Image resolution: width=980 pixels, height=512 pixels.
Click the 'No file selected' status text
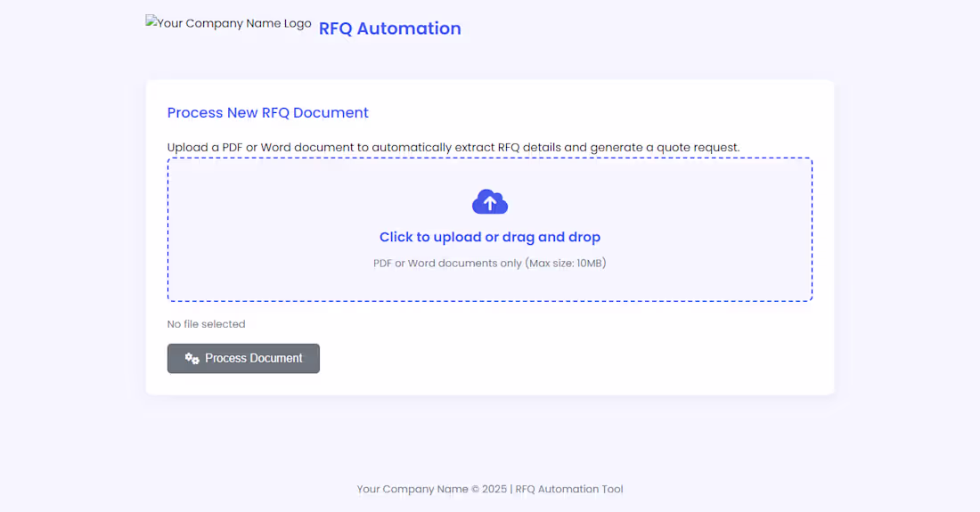coord(207,324)
